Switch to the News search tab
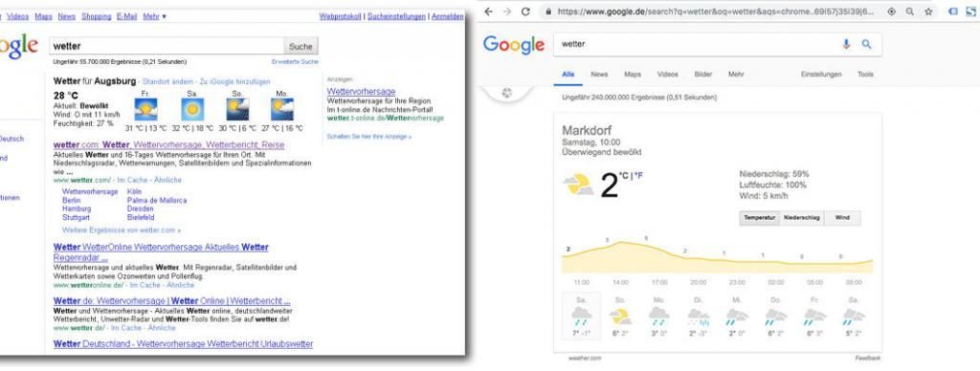 click(599, 75)
